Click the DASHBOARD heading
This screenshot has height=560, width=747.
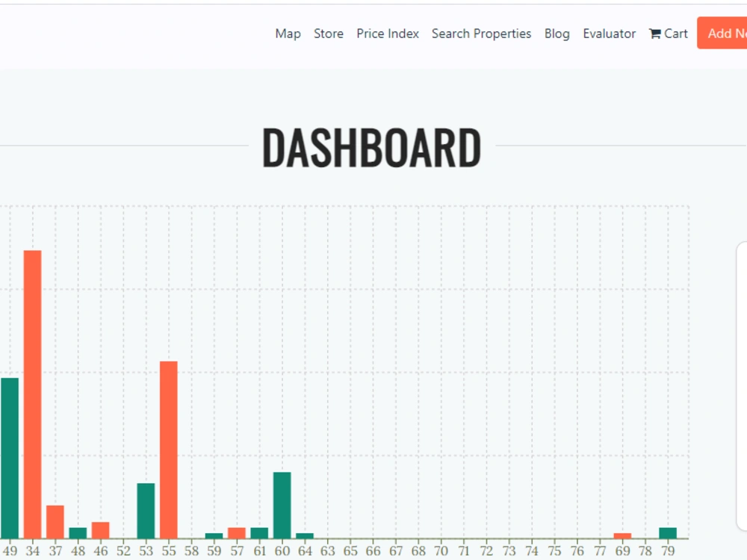point(371,148)
